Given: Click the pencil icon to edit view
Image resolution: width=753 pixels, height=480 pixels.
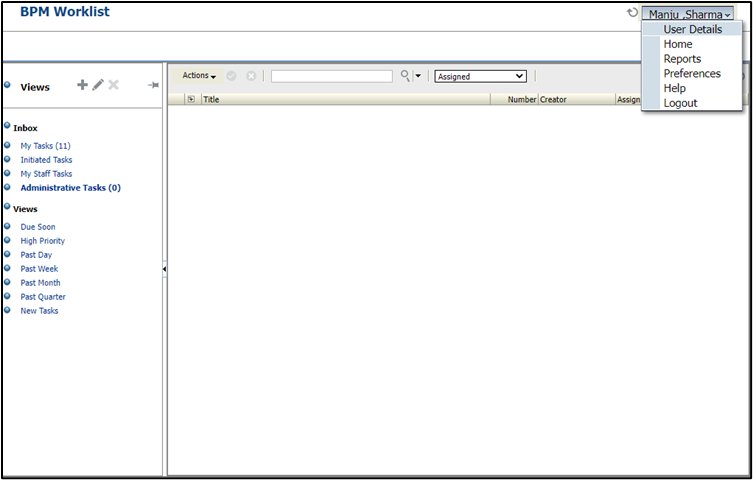Looking at the screenshot, I should point(98,85).
